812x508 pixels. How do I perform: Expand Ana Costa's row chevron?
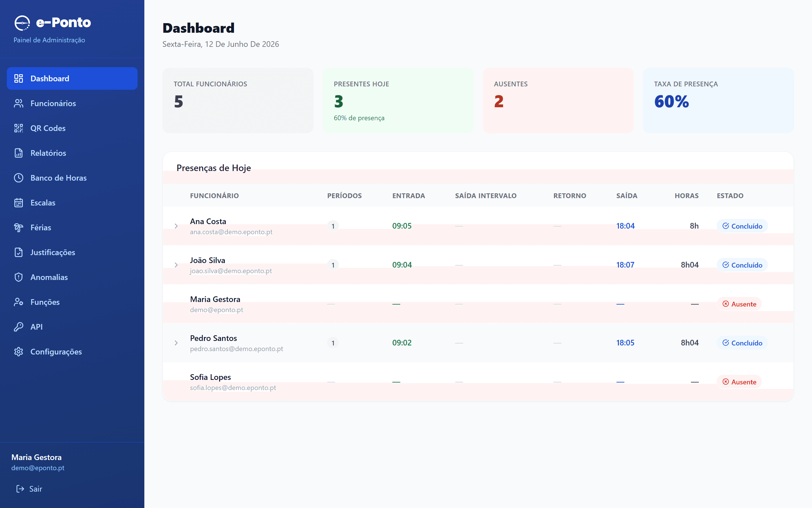[x=176, y=226]
